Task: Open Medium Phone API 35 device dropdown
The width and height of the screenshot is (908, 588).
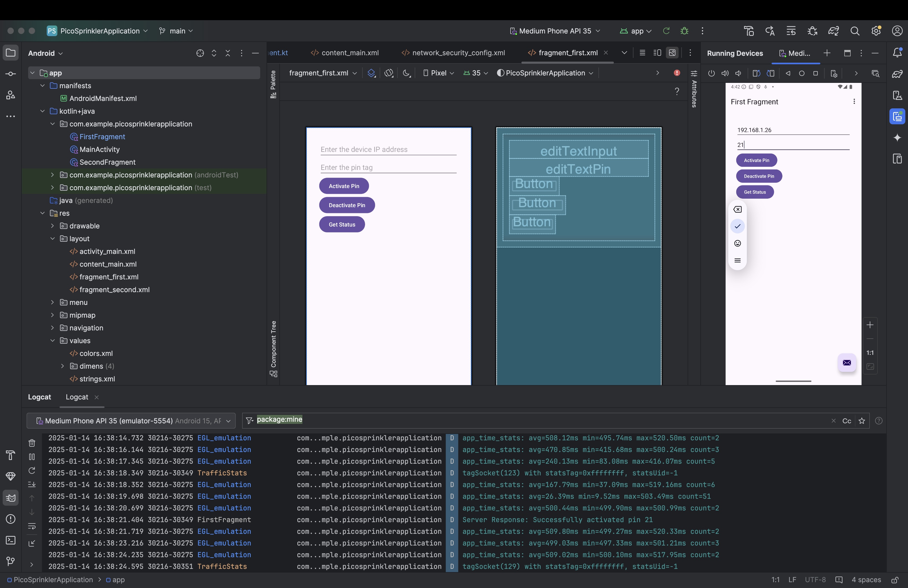Action: pyautogui.click(x=555, y=31)
